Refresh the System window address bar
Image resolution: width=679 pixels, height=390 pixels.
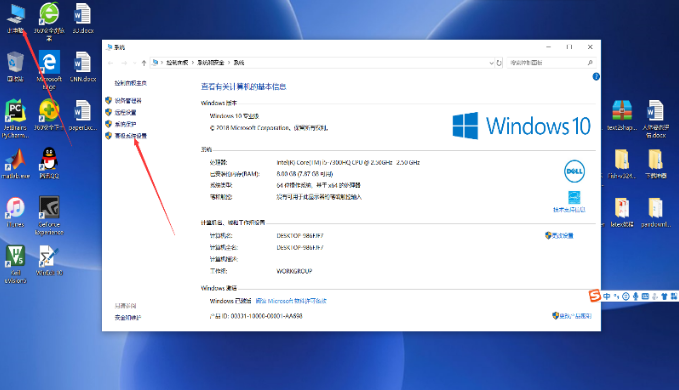(x=499, y=63)
